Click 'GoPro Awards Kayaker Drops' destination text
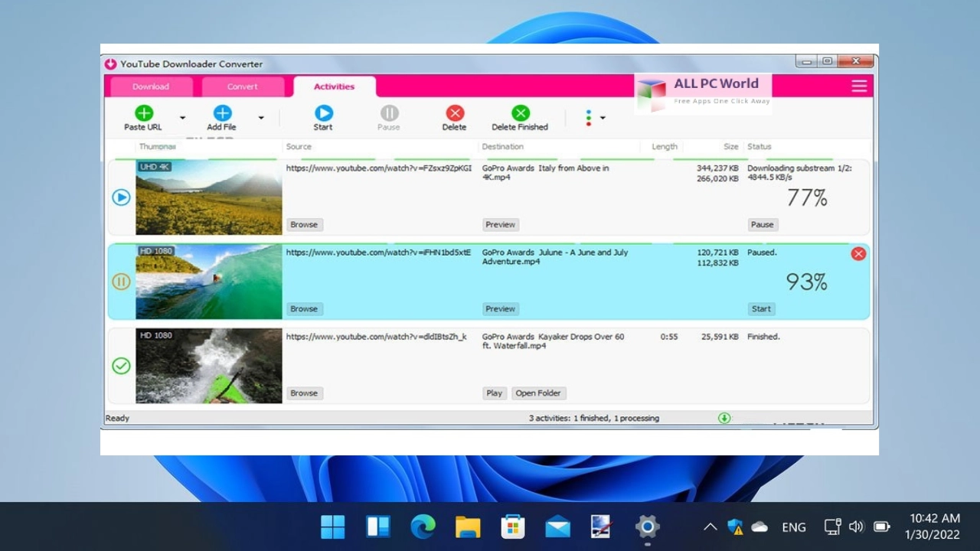Image resolution: width=980 pixels, height=551 pixels. tap(554, 341)
